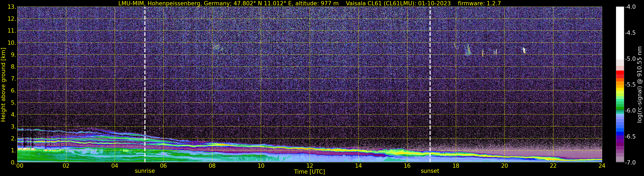Click the '-4.0' colorbar tick label
This screenshot has height=176, width=644.
[630, 7]
